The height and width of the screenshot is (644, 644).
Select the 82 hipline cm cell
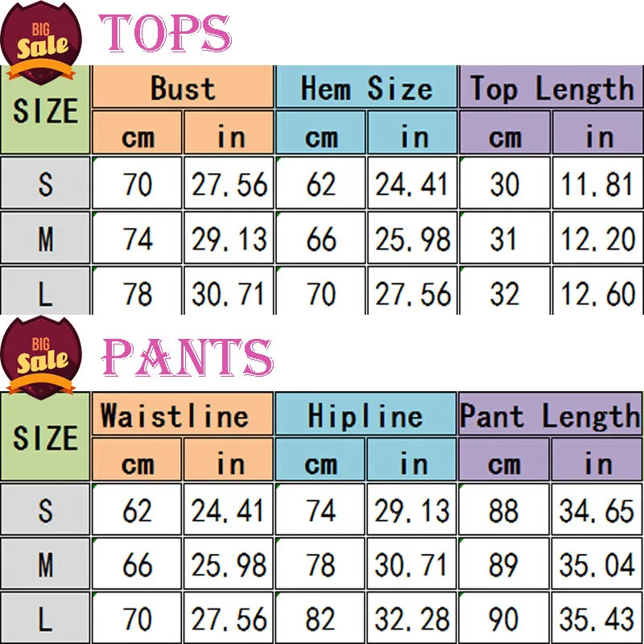pyautogui.click(x=320, y=618)
